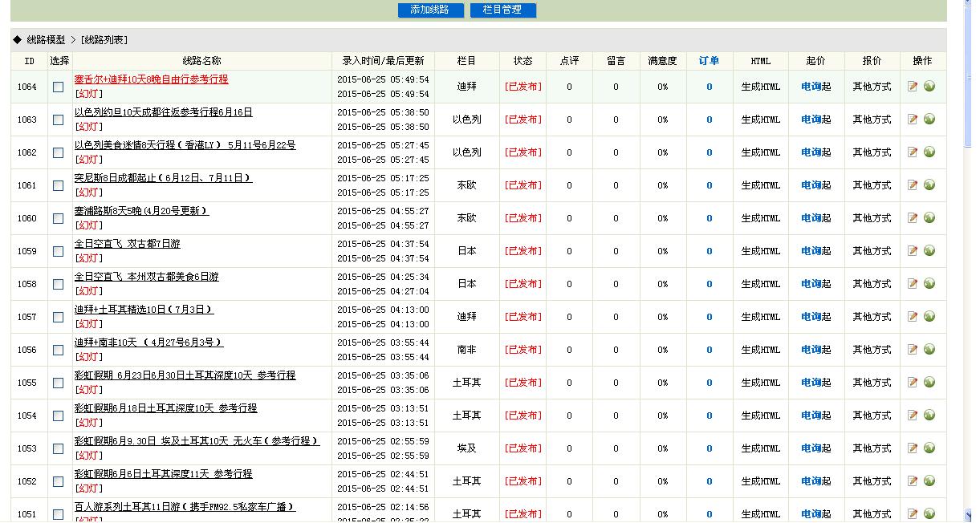This screenshot has height=523, width=980.
Task: Click 其他方式 in row 1053
Action: tap(872, 448)
